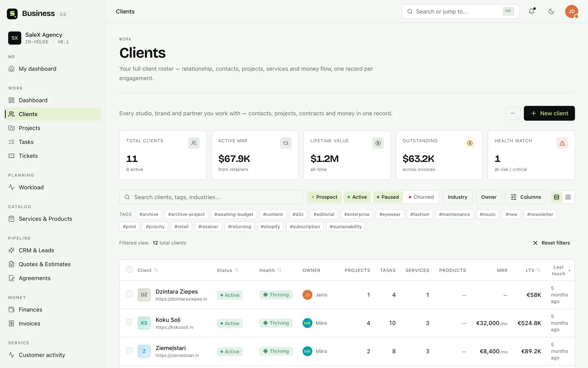Click the KS avatar for Koku Soļi
Image resolution: width=588 pixels, height=368 pixels.
(144, 323)
